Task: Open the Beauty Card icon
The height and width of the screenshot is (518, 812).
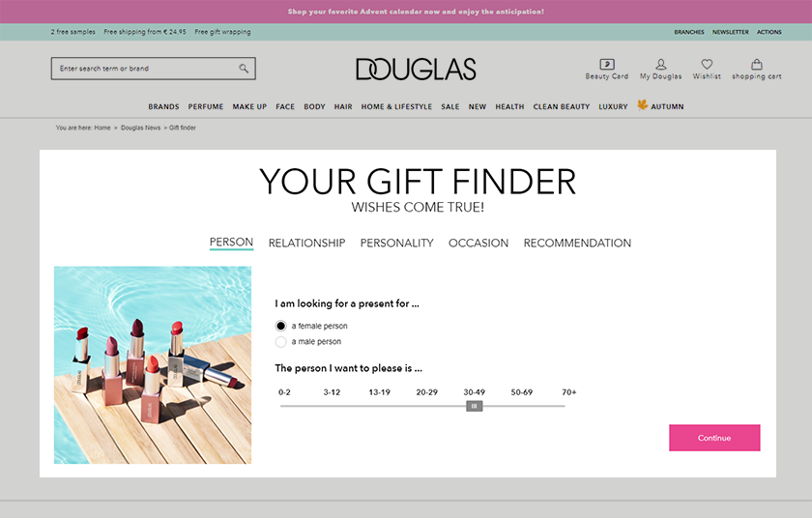Action: (x=607, y=64)
